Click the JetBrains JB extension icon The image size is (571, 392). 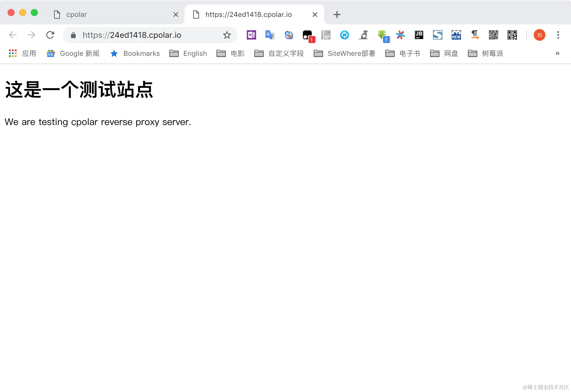(419, 35)
